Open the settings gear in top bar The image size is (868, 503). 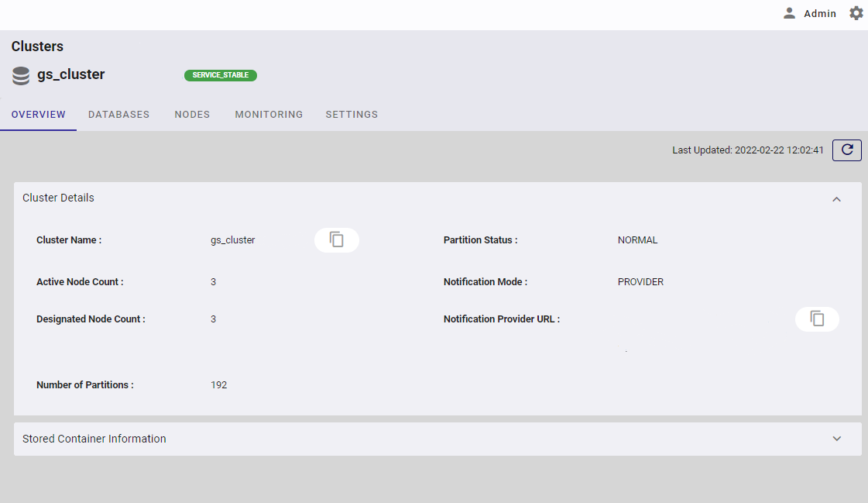(856, 13)
